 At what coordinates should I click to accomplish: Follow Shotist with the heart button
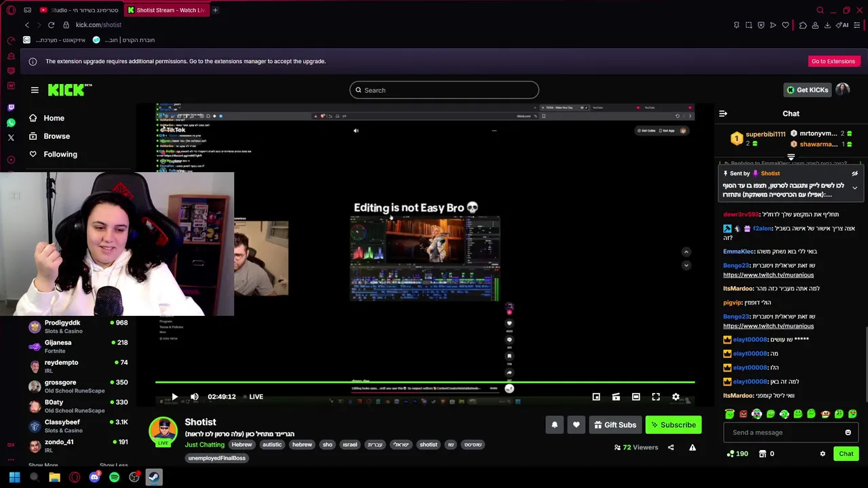point(576,425)
